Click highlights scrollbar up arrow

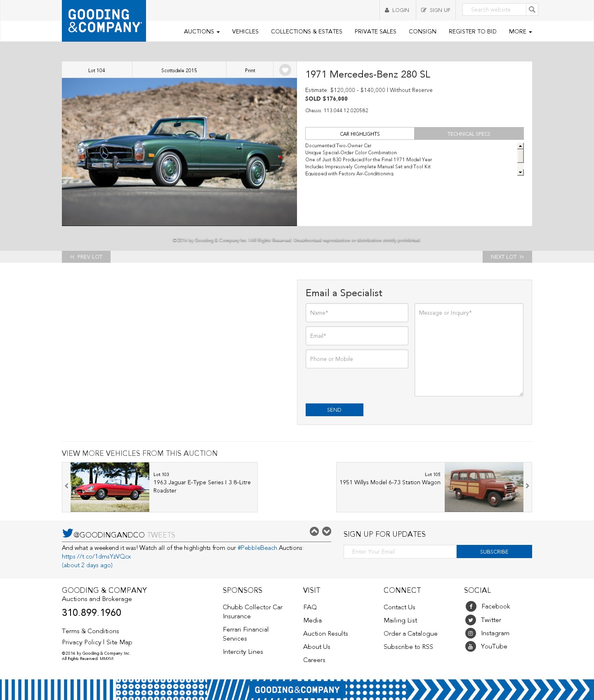(521, 146)
